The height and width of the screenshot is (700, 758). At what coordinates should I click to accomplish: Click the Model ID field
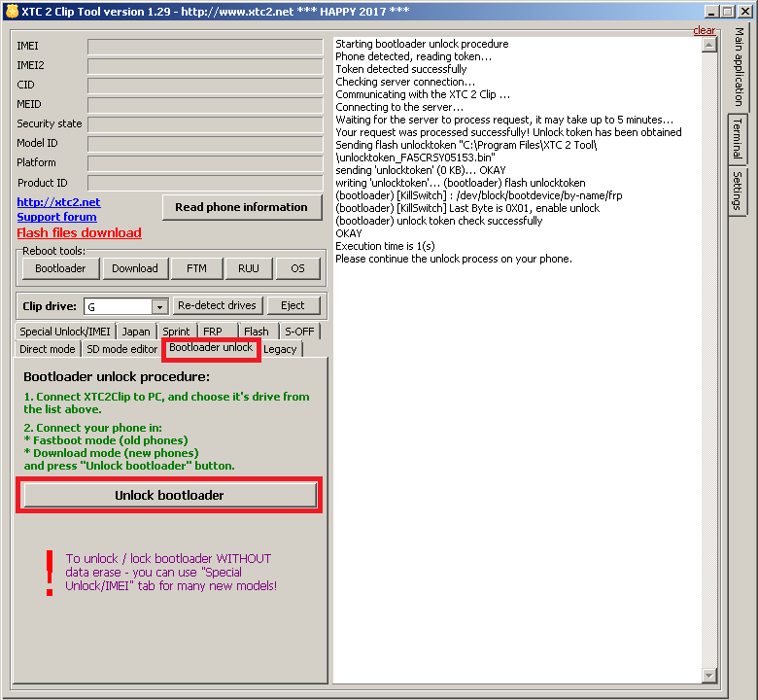coord(205,144)
